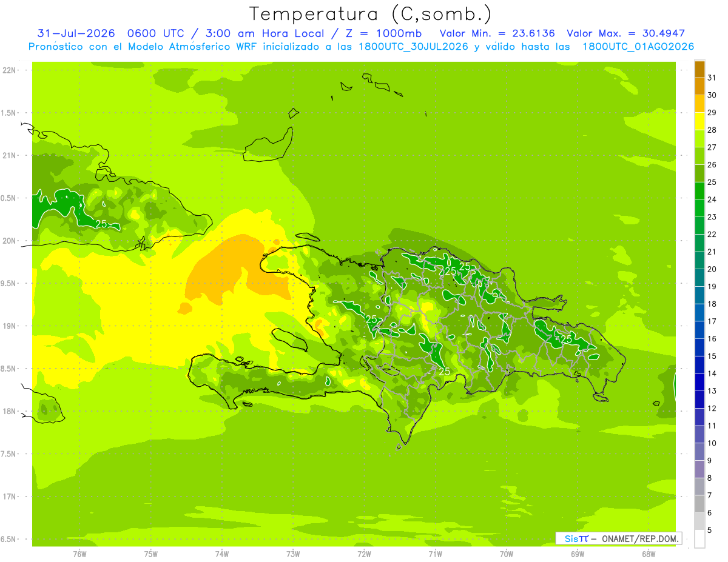Image resolution: width=728 pixels, height=562 pixels.
Task: Click the "20N" latitude label
Action: tap(9, 241)
